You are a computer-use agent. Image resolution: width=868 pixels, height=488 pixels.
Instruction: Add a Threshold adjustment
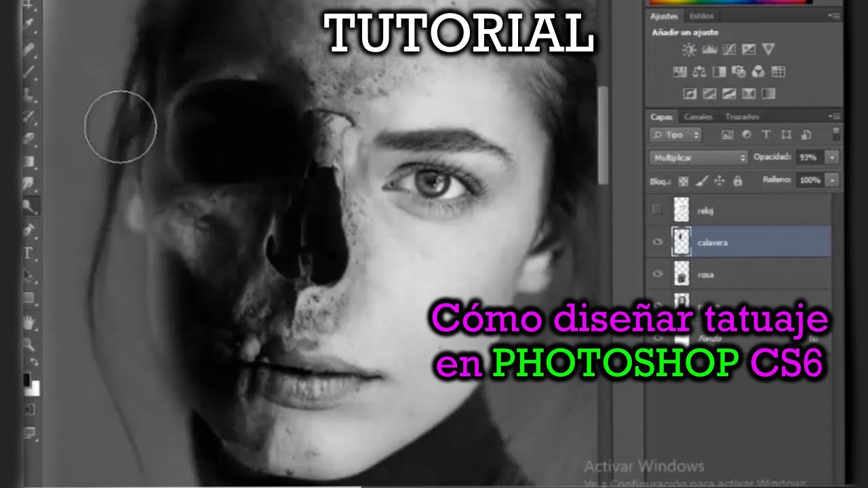729,94
